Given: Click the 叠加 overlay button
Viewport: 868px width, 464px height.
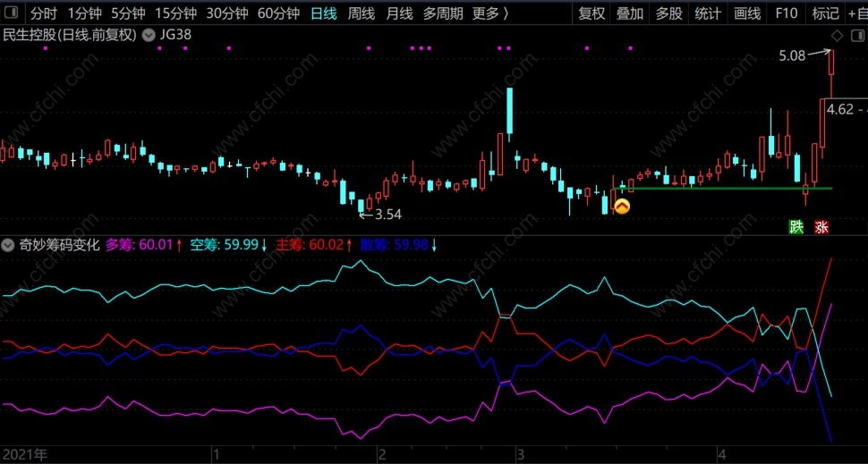Looking at the screenshot, I should [631, 13].
